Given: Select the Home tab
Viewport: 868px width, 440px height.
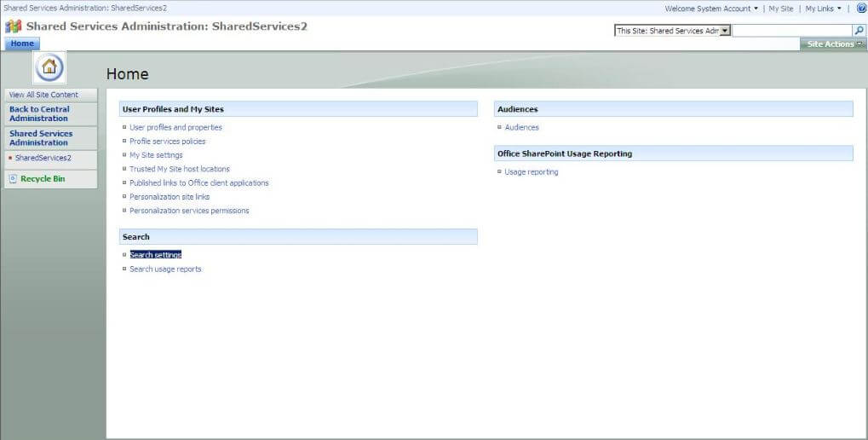Looking at the screenshot, I should [22, 43].
